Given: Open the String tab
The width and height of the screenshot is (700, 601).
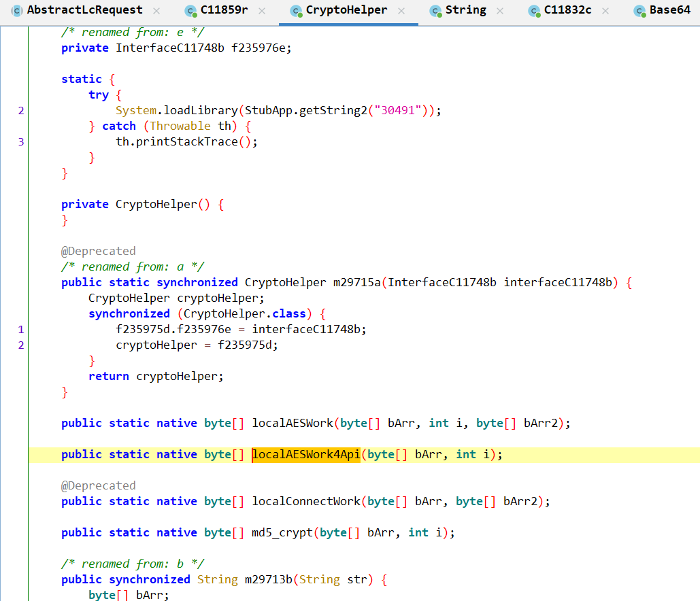Looking at the screenshot, I should (x=465, y=10).
